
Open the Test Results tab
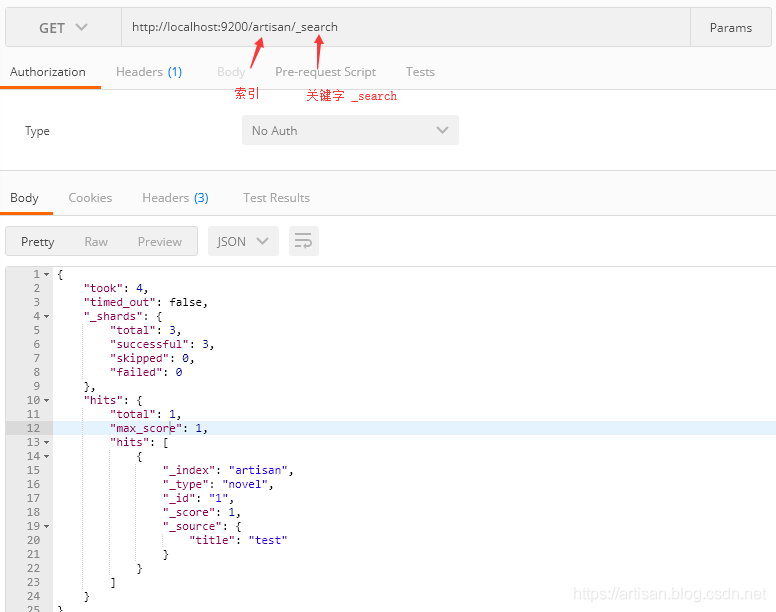pyautogui.click(x=276, y=198)
